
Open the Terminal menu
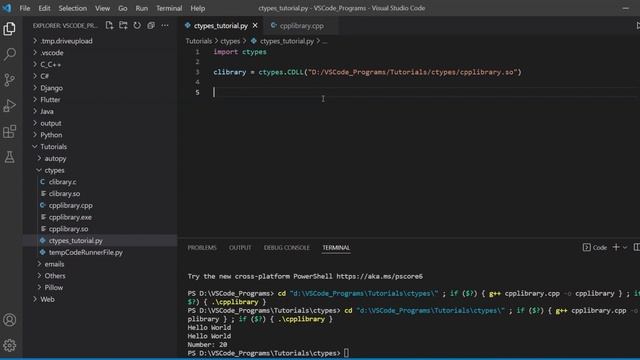[x=169, y=8]
